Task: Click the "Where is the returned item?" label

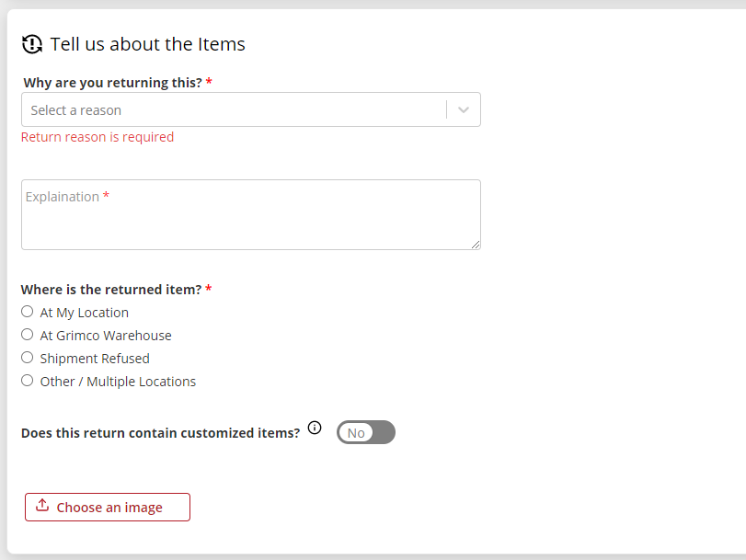Action: (x=110, y=290)
